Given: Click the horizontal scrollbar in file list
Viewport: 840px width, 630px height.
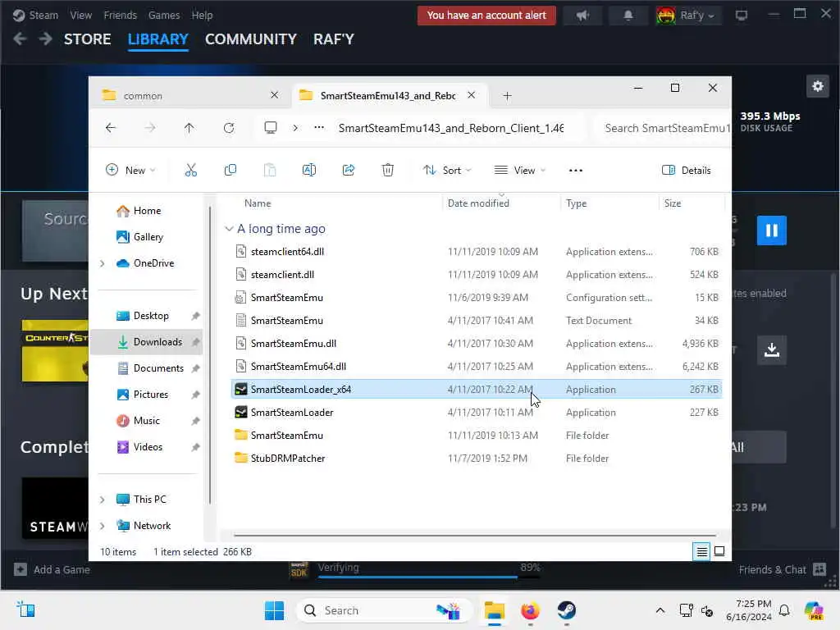Looking at the screenshot, I should (x=475, y=535).
